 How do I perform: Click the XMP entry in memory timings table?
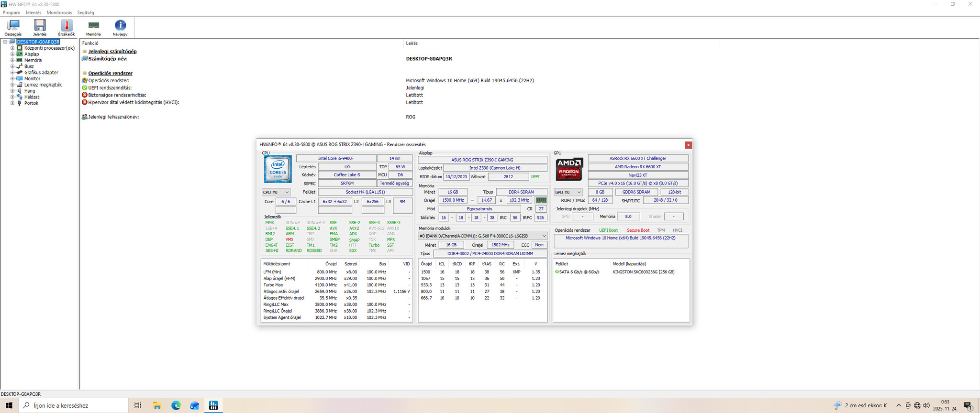[516, 272]
